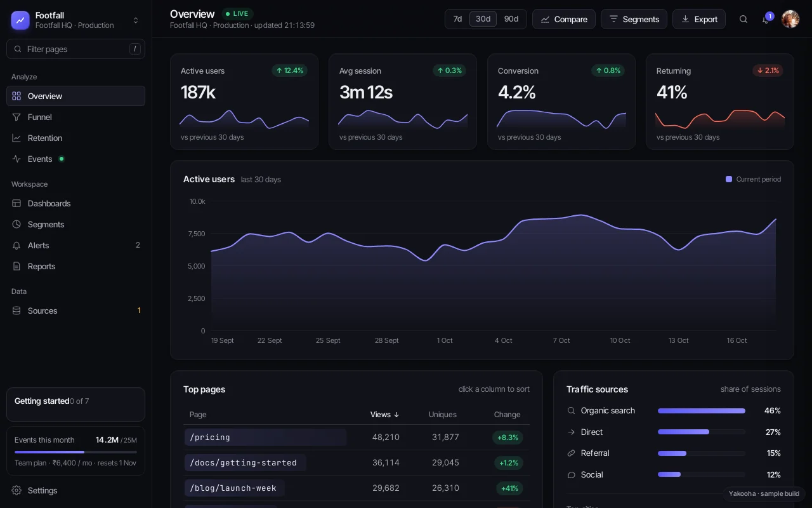Viewport: 812px width, 508px height.
Task: Click the Social chat bubble icon
Action: click(571, 475)
